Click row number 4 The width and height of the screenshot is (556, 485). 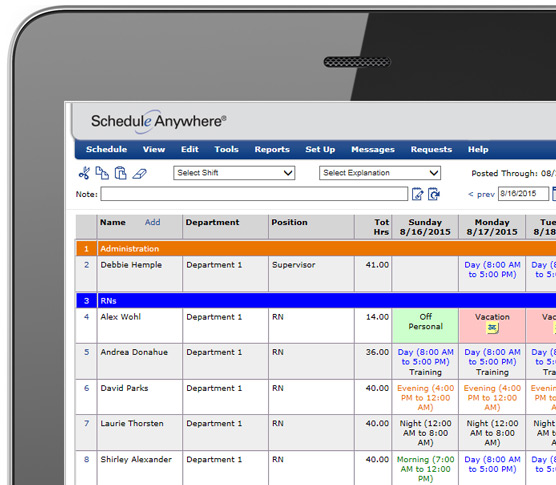(x=87, y=317)
